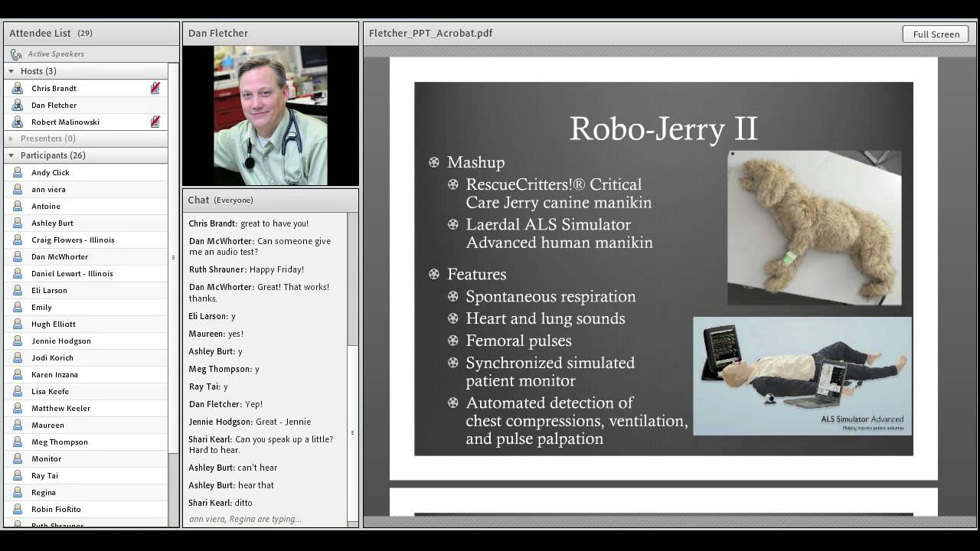Click Shari Kearl's "ditto" message
Image resolution: width=980 pixels, height=551 pixels.
coord(220,503)
